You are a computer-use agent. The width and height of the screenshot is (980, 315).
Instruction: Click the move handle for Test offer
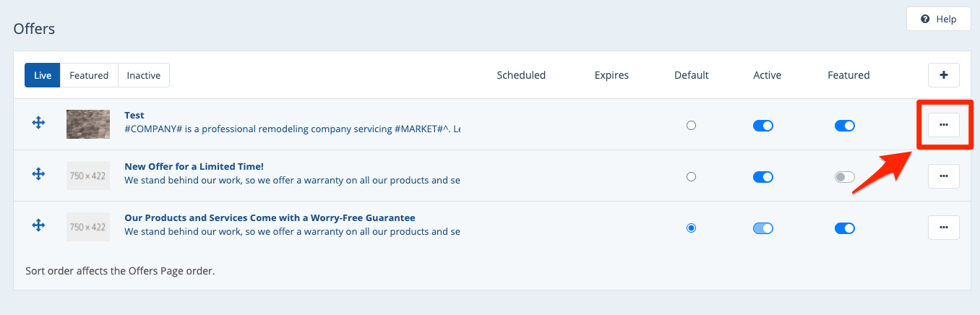point(39,124)
